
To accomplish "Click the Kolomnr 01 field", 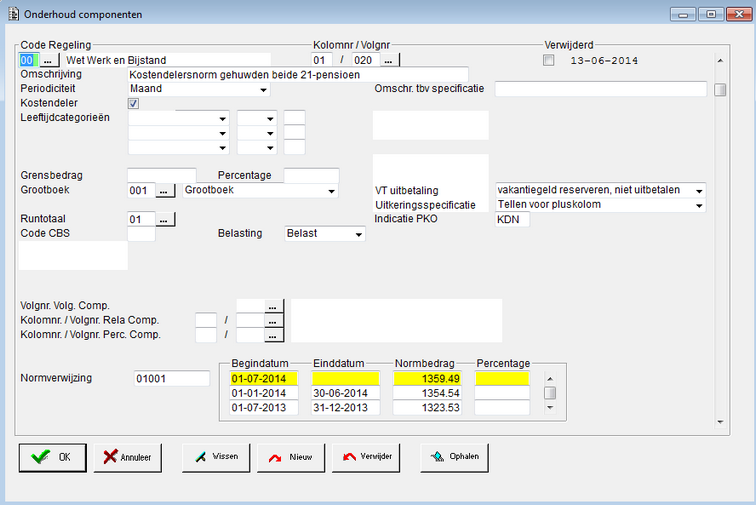I will click(x=322, y=60).
